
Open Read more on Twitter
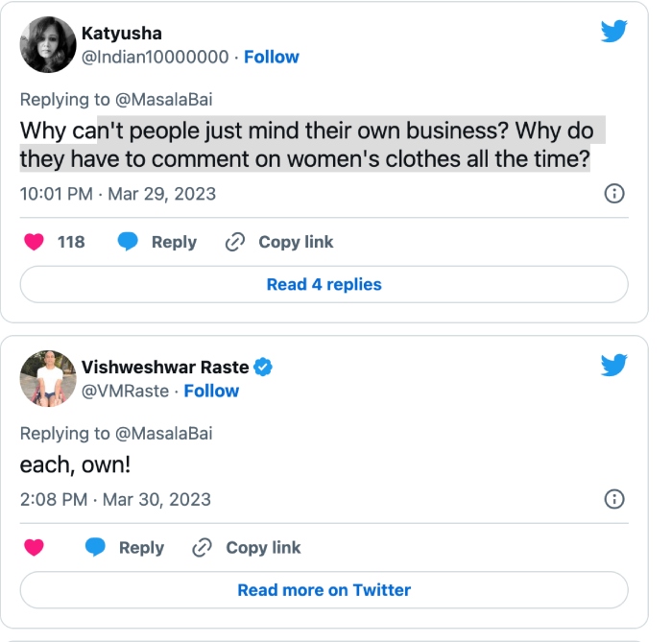point(324,590)
